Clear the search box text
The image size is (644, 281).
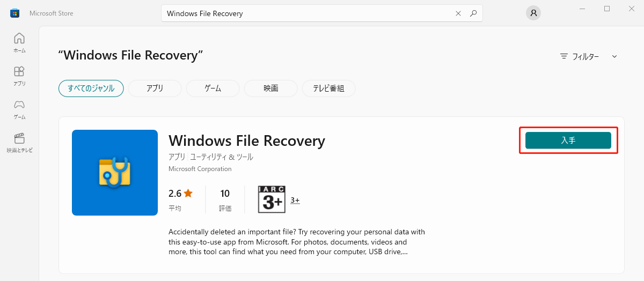tap(458, 13)
